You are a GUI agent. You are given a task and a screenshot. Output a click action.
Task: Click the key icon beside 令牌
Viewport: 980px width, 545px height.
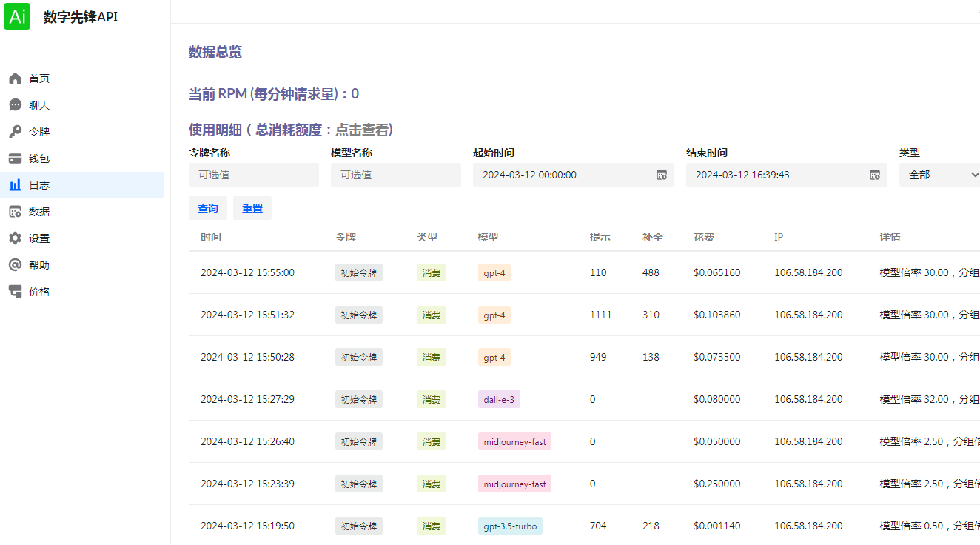point(15,132)
